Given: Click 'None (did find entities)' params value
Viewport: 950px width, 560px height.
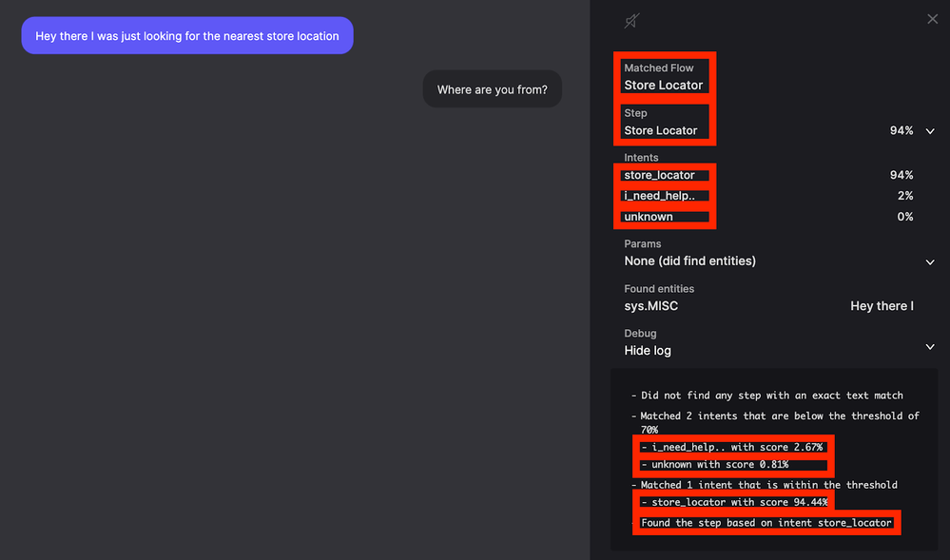Looking at the screenshot, I should [690, 261].
